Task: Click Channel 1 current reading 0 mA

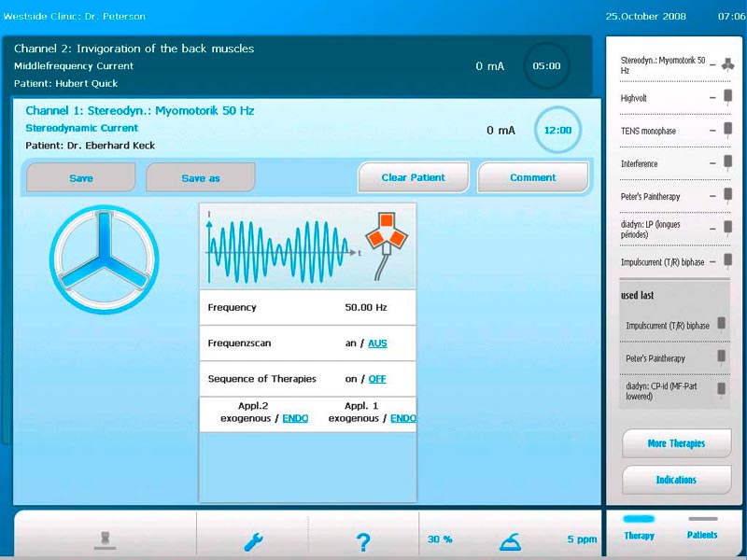Action: (500, 131)
